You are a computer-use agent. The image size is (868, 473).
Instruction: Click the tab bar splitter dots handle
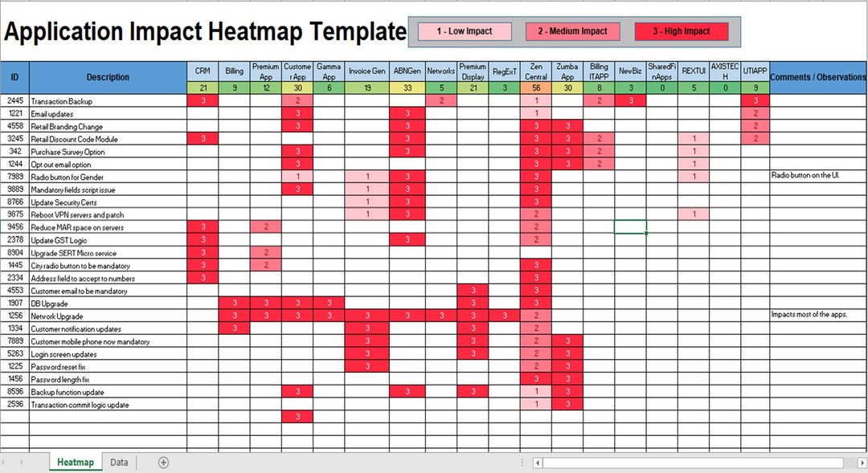pos(523,463)
